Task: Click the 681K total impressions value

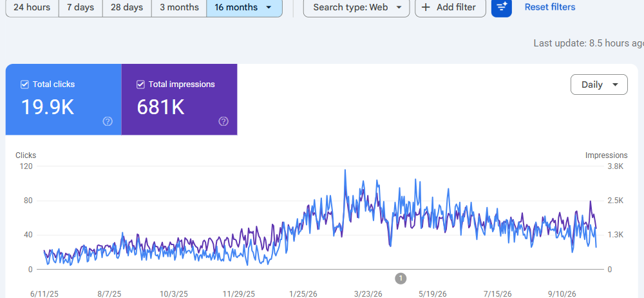Action: click(160, 106)
